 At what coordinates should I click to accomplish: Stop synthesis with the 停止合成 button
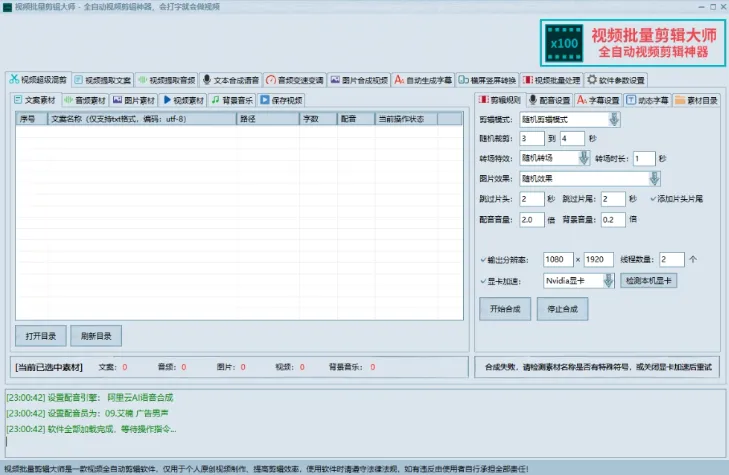[563, 309]
